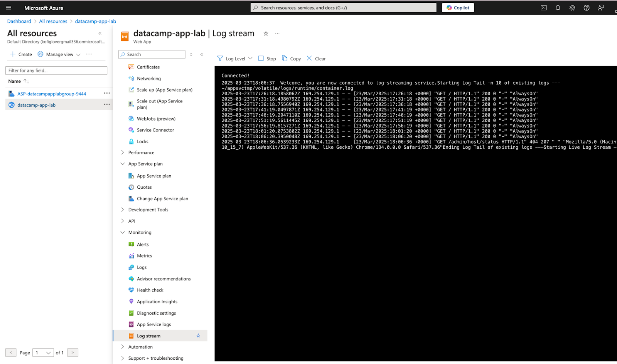The height and width of the screenshot is (364, 617).
Task: Stop the log stream
Action: 267,59
